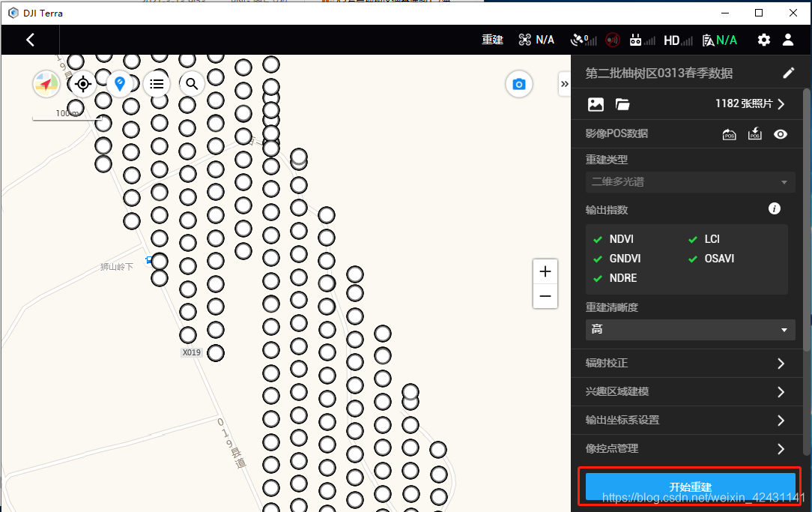The image size is (812, 512).
Task: Click the import POS data icon
Action: pyautogui.click(x=754, y=134)
